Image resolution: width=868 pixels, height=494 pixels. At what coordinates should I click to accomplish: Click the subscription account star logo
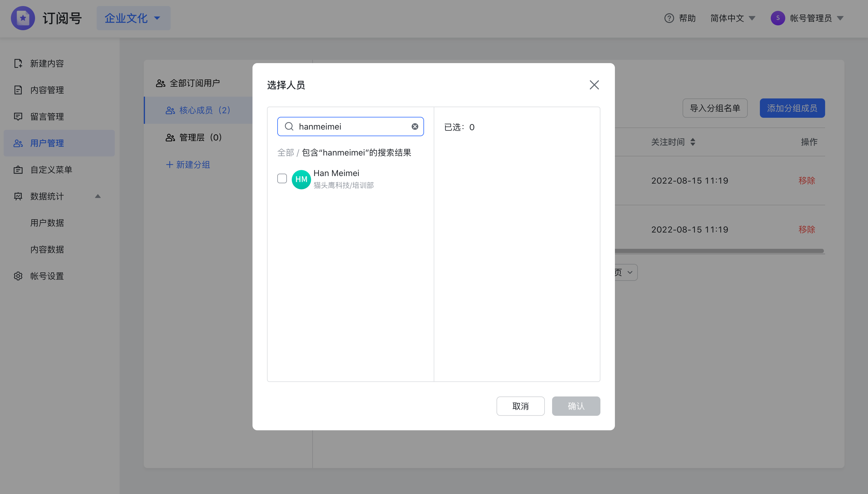click(x=23, y=18)
